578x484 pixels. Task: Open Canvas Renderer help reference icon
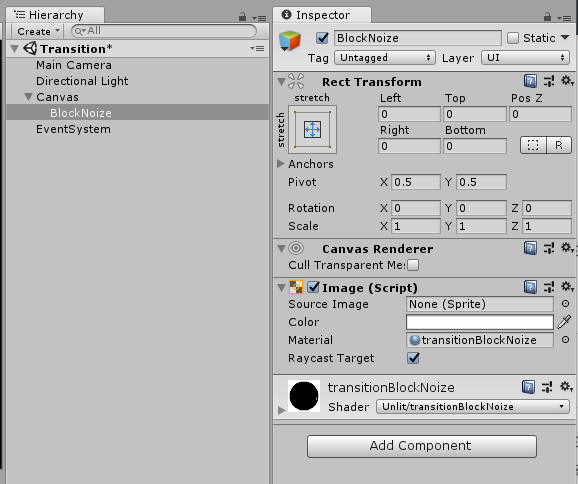(x=530, y=248)
